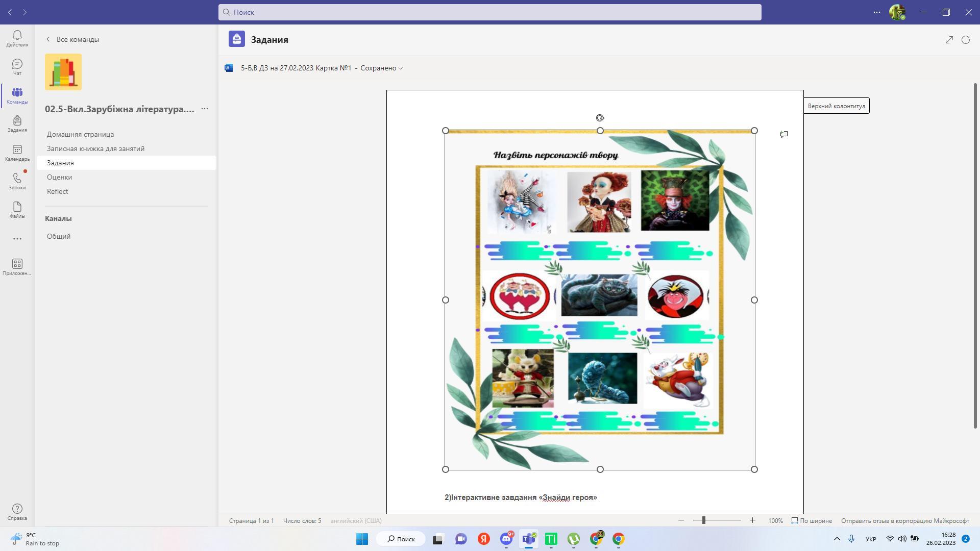Click the 100% zoom level

(775, 520)
